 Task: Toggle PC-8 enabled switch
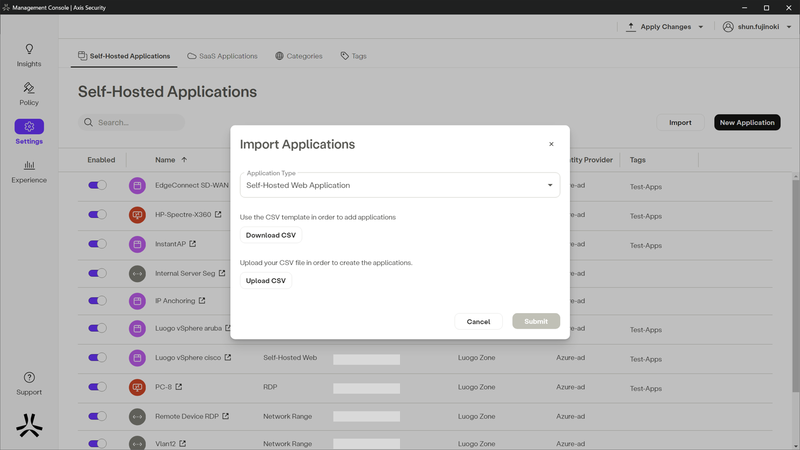(97, 387)
